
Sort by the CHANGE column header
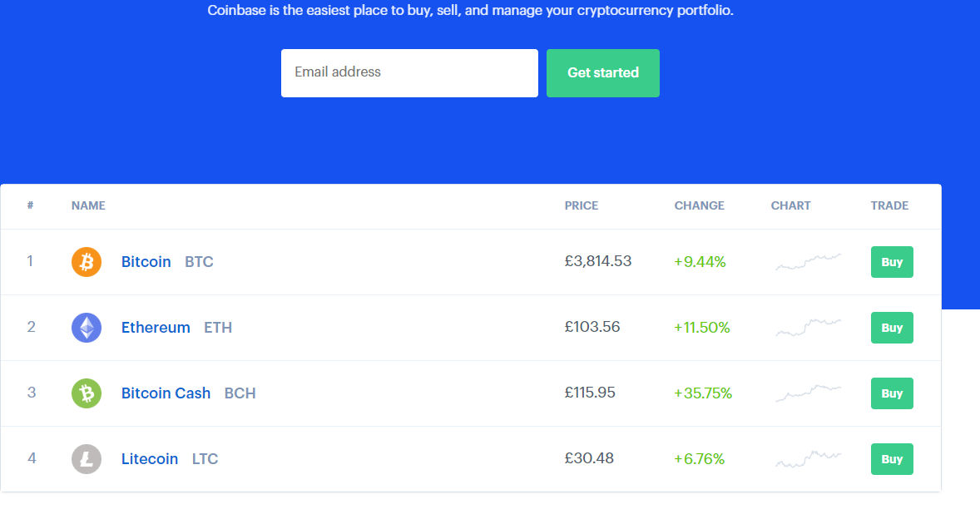[700, 205]
